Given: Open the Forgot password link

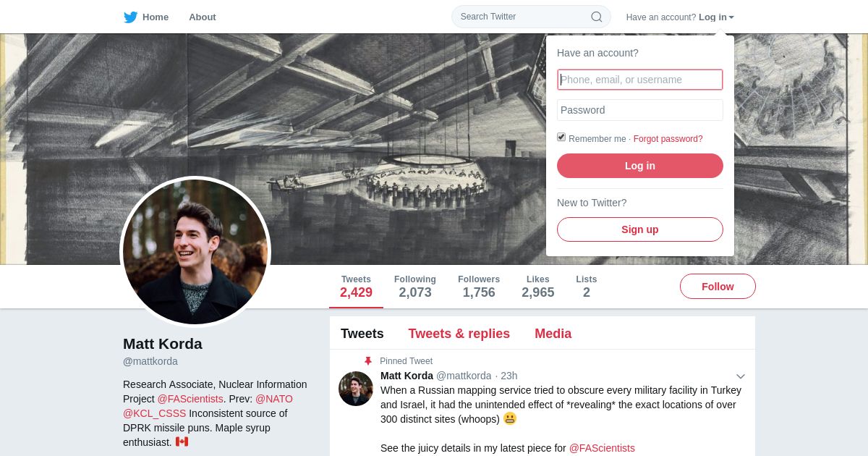Looking at the screenshot, I should [x=668, y=139].
